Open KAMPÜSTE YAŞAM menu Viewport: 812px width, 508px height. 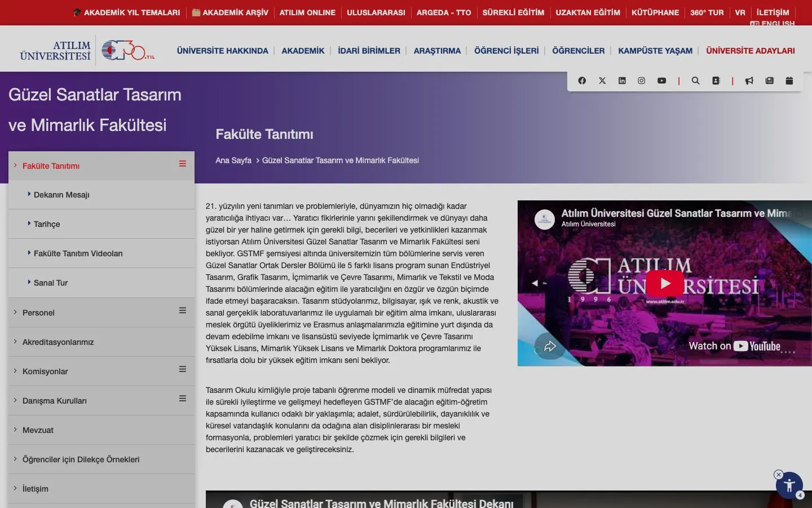[655, 51]
